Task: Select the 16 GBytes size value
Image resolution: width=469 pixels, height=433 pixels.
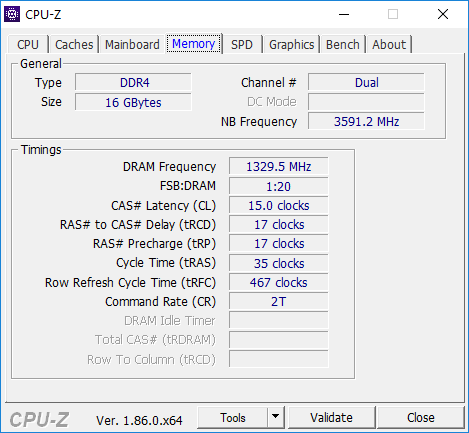Action: 133,102
